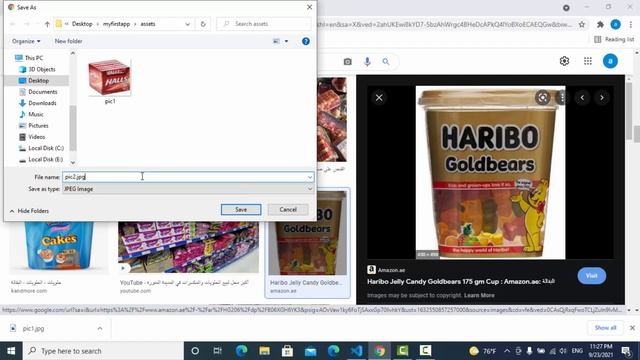The image size is (640, 360).
Task: Close the downloads bar
Action: tap(632, 328)
